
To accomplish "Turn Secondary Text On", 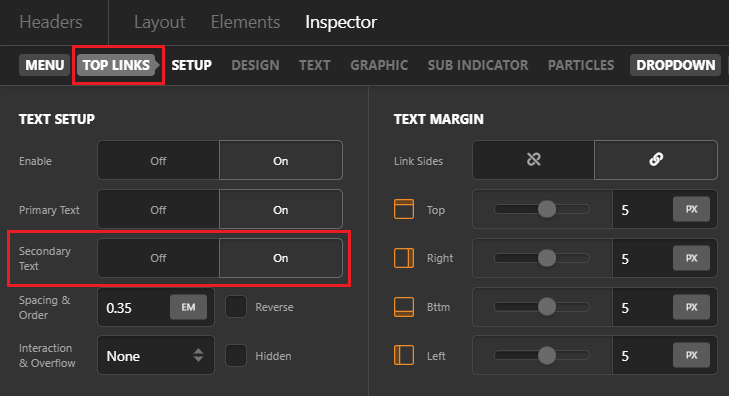I will tap(281, 258).
